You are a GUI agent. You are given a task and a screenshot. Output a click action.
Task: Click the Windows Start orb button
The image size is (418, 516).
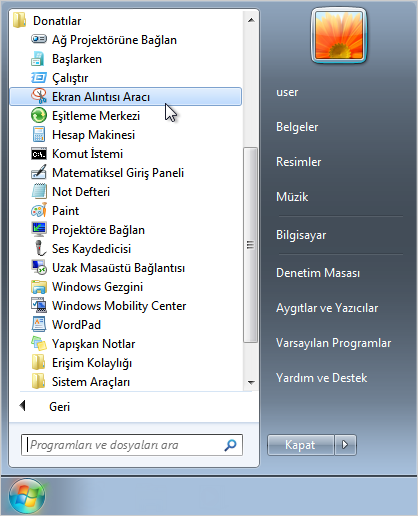click(x=26, y=496)
